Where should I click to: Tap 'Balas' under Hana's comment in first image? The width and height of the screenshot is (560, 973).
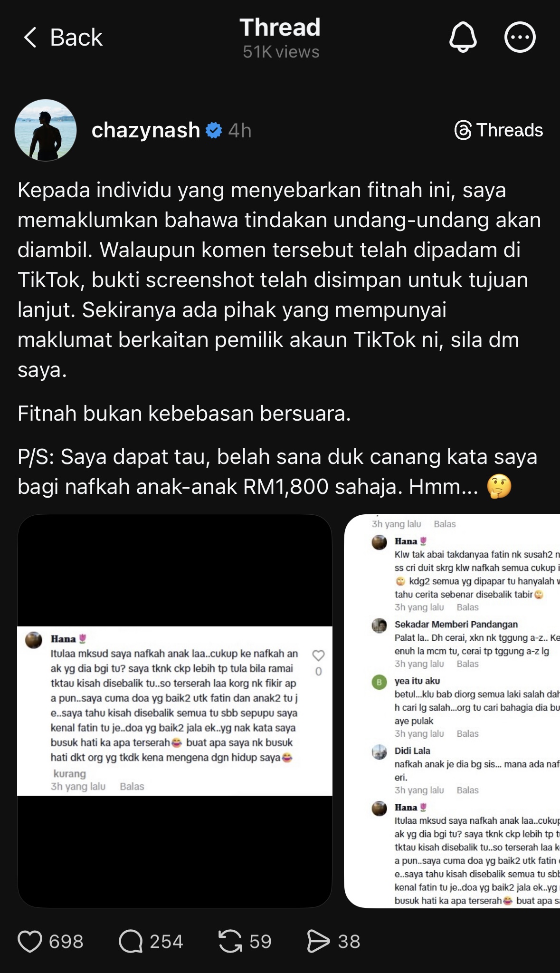pos(132,786)
